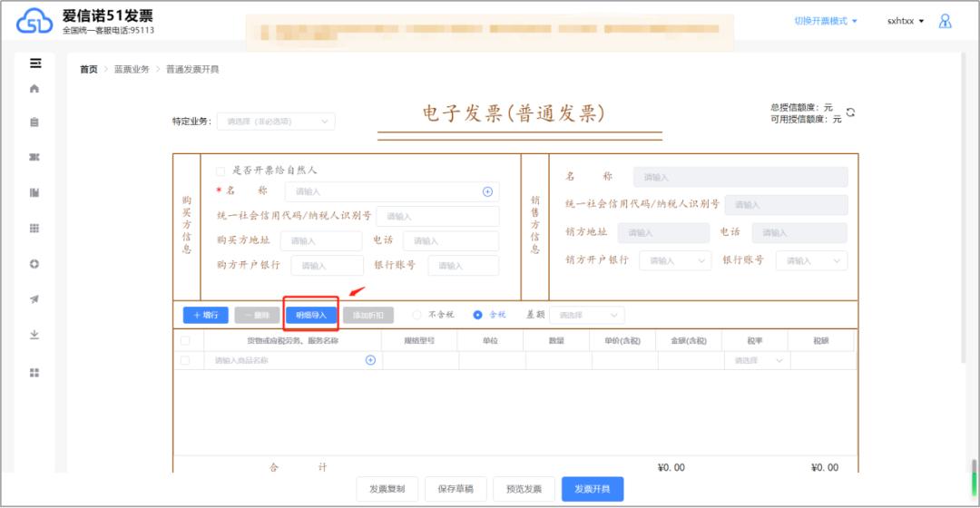Click plus icon in buyer 名称 field
The image size is (980, 508).
tap(487, 191)
